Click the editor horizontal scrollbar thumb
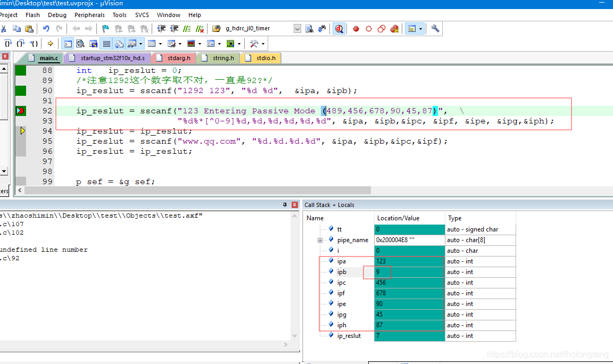Screen dimensions: 613x364 point(197,191)
